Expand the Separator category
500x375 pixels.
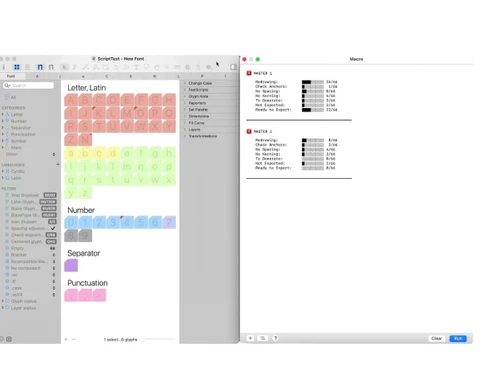tap(3, 128)
